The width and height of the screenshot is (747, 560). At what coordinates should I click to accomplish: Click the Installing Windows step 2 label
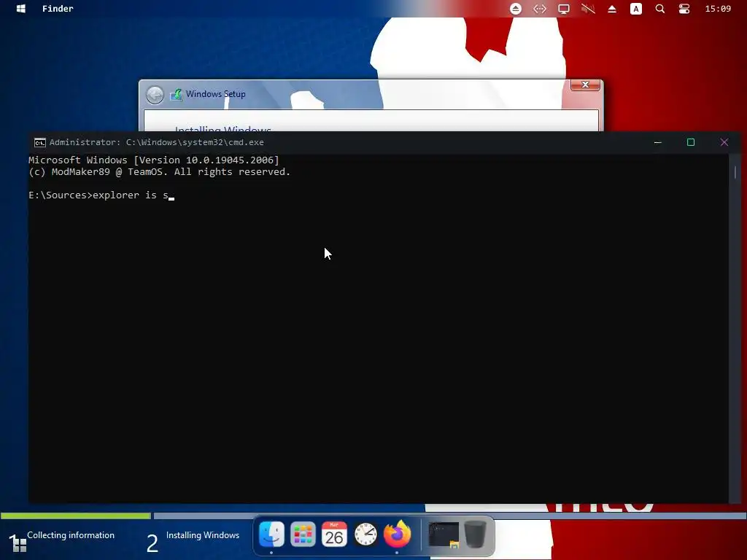(x=203, y=535)
